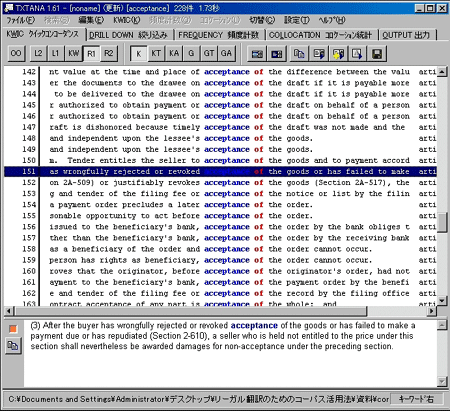This screenshot has width=450, height=411.
Task: Click the horizontal scrollbar right arrow
Action: click(432, 311)
